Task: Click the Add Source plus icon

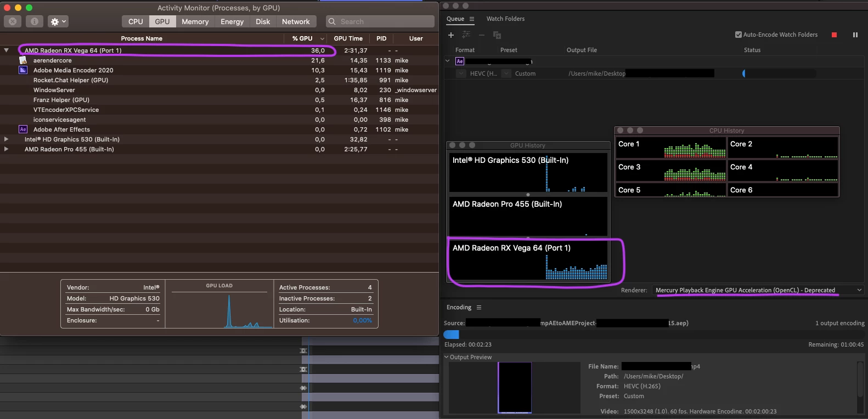Action: (x=451, y=35)
